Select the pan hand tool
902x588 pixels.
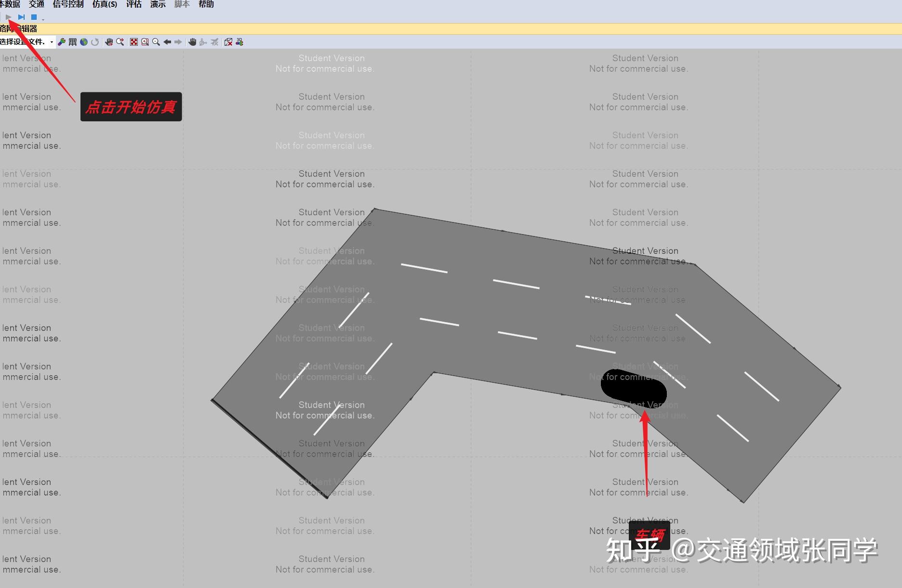click(x=192, y=42)
